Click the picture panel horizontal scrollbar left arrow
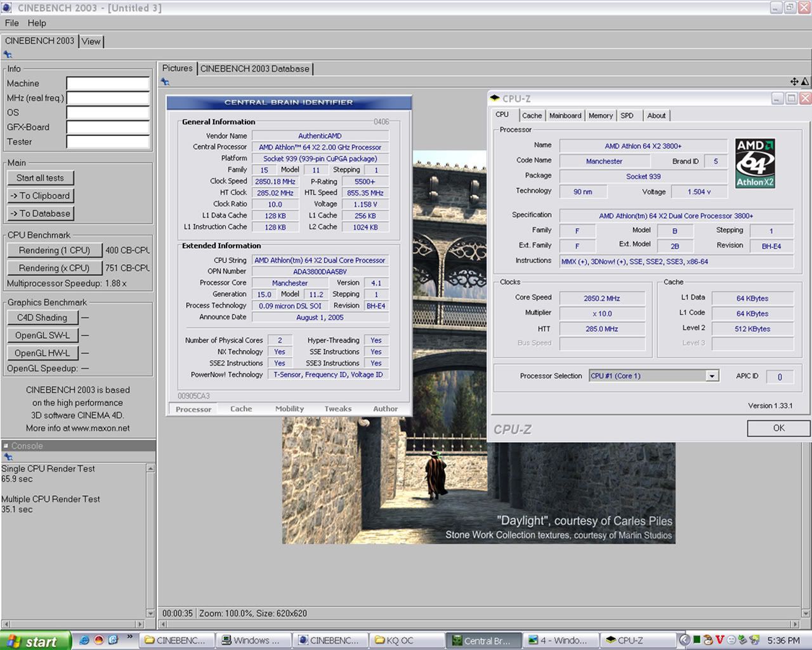 pyautogui.click(x=162, y=624)
